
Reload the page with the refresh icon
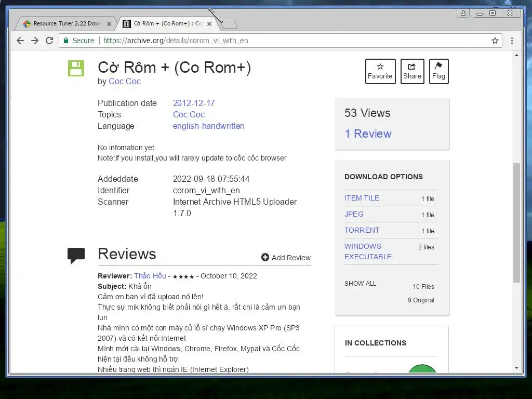click(49, 41)
